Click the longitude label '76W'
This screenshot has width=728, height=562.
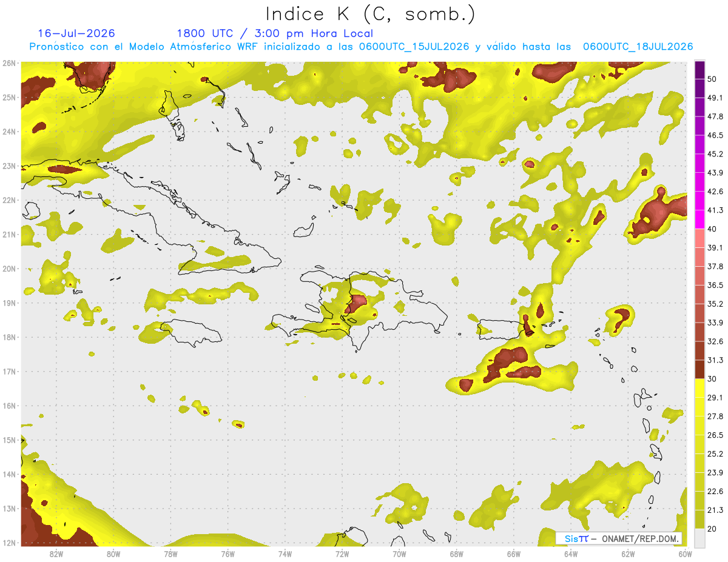(227, 554)
